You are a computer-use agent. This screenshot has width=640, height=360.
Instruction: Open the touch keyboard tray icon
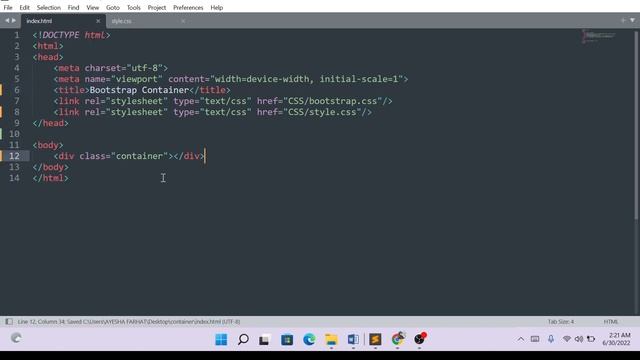pyautogui.click(x=535, y=339)
